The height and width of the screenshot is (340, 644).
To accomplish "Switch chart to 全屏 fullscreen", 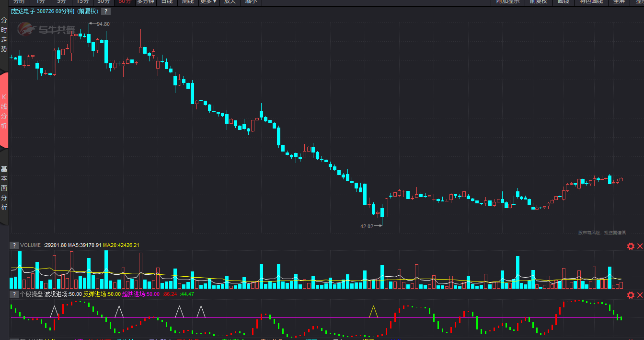I will coord(619,2).
